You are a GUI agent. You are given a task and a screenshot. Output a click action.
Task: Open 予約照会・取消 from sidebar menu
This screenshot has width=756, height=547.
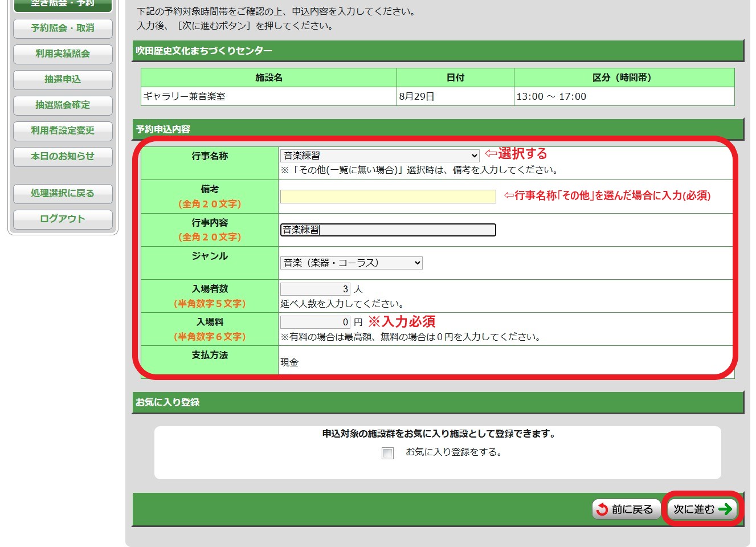pyautogui.click(x=63, y=28)
